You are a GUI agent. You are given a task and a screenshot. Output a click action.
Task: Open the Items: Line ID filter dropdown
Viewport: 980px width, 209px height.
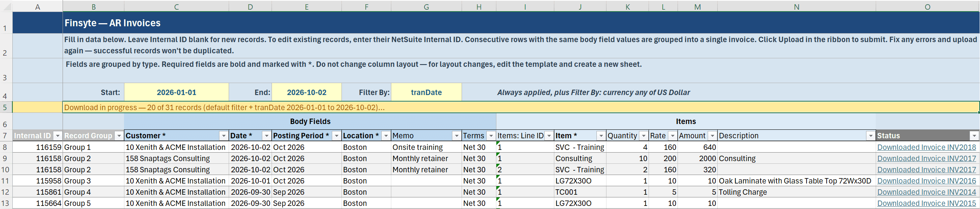coord(549,136)
